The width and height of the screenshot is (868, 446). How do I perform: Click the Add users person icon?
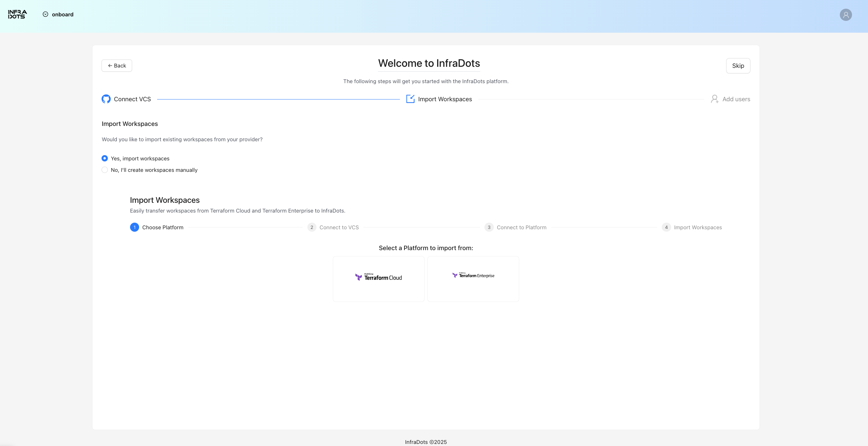tap(714, 99)
